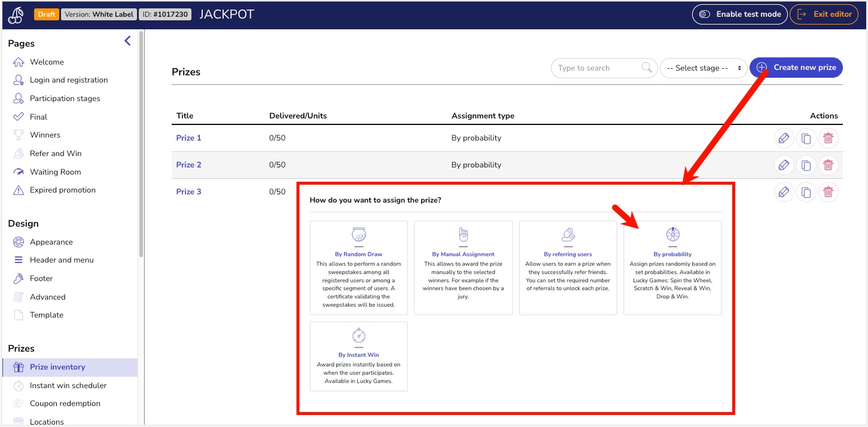The image size is (868, 427).
Task: Click the Exit editor button
Action: click(x=824, y=14)
